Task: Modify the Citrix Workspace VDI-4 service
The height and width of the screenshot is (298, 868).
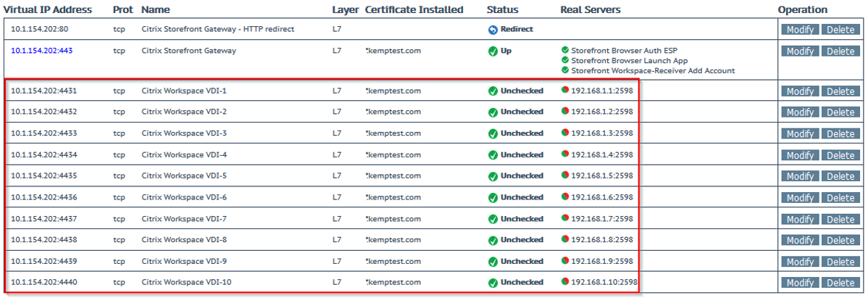Action: (x=800, y=155)
